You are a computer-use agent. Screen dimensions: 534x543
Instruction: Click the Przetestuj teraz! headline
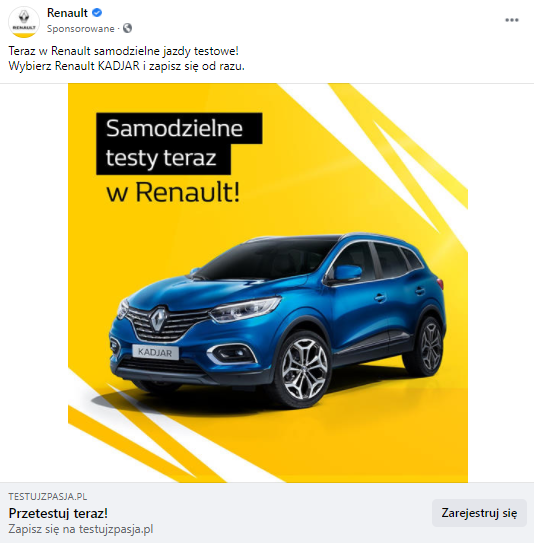click(x=58, y=513)
